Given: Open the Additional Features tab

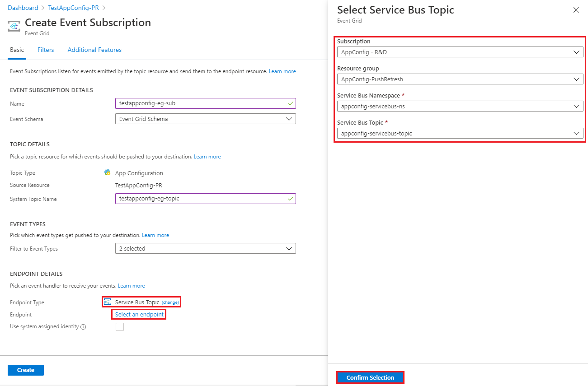Looking at the screenshot, I should (x=94, y=50).
